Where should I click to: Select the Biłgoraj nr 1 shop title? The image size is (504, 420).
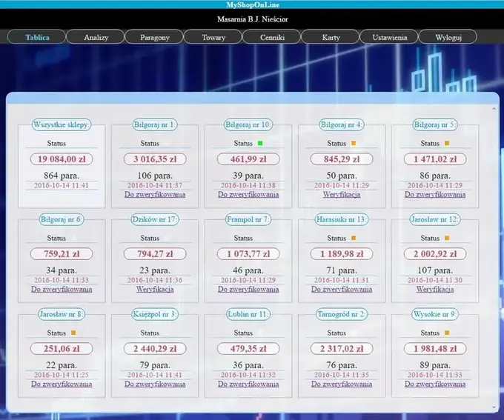155,124
